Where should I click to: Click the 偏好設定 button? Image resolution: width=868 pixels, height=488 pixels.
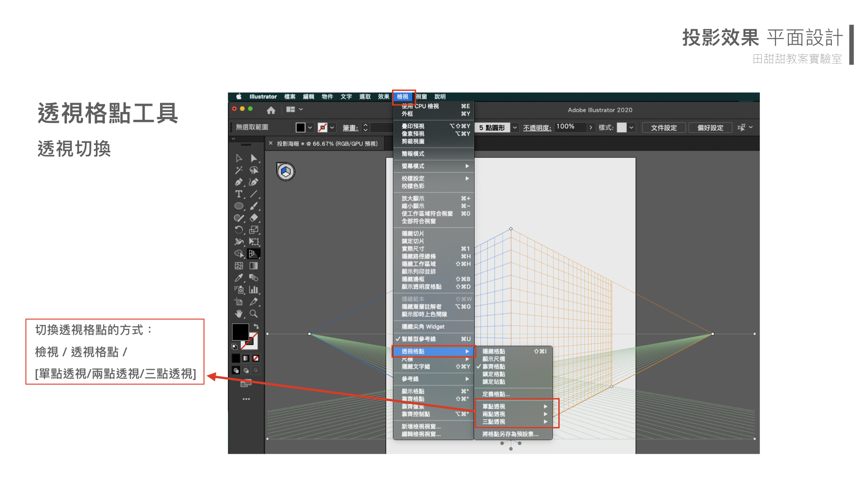pyautogui.click(x=710, y=128)
